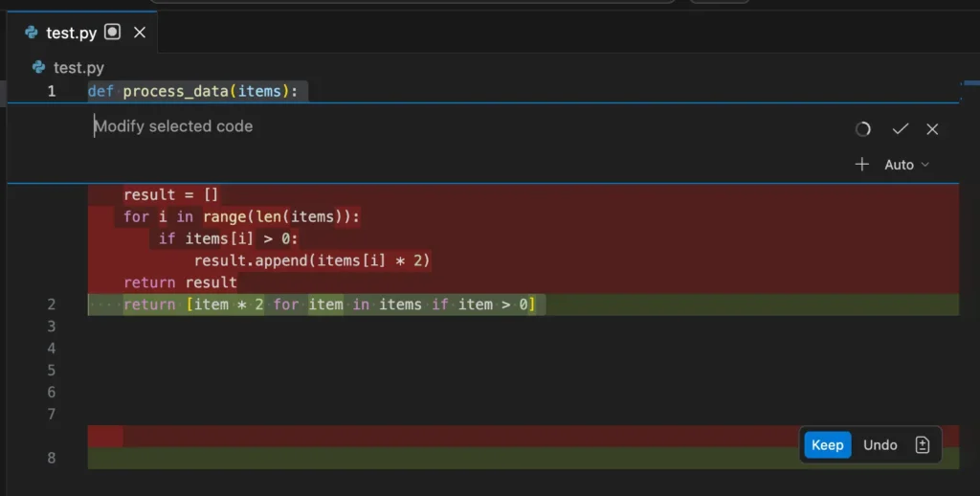Close the inline chat with the X icon

click(932, 129)
